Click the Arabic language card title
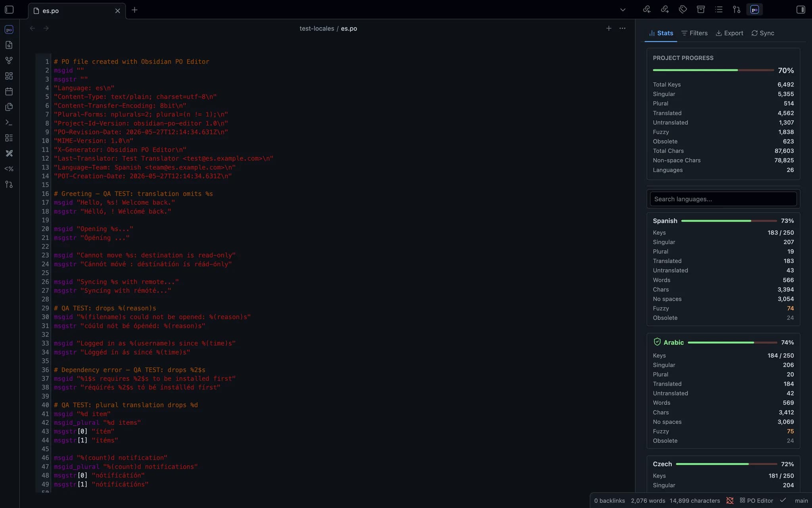 (x=674, y=342)
